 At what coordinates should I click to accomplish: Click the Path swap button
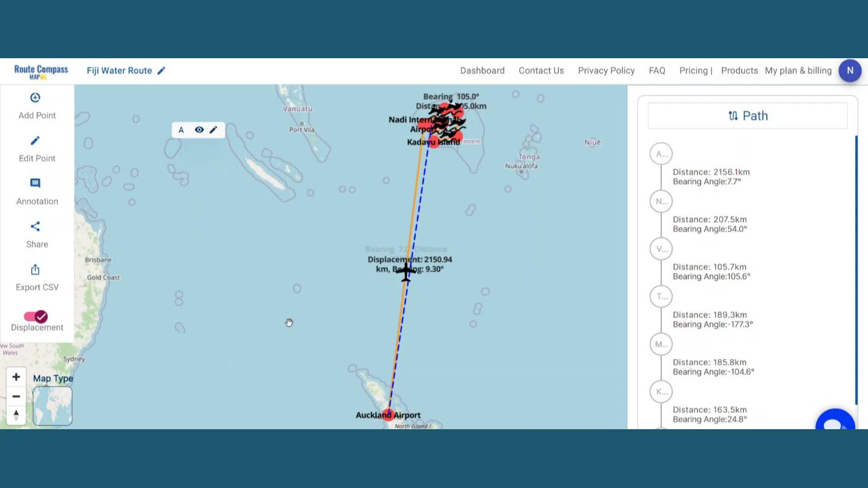pos(747,116)
